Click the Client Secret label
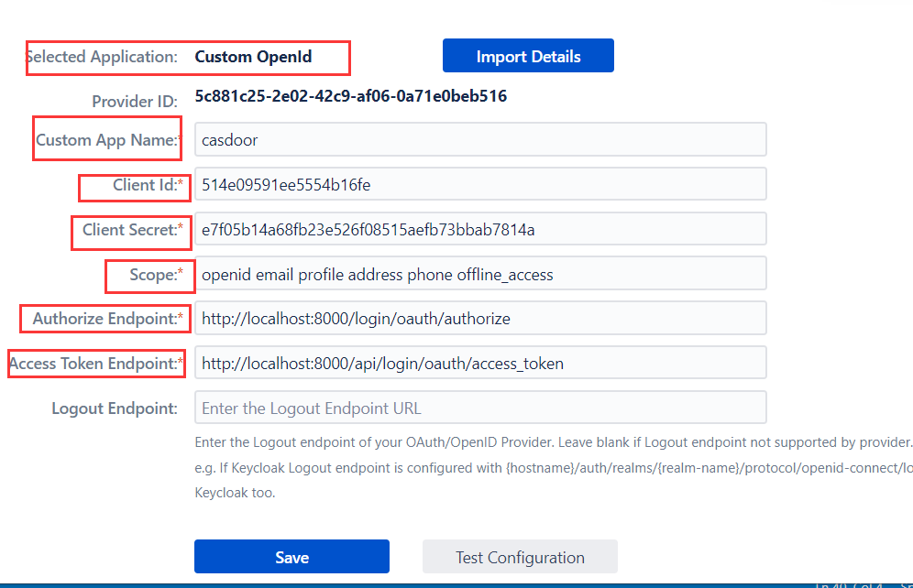This screenshot has width=913, height=588. pos(131,229)
